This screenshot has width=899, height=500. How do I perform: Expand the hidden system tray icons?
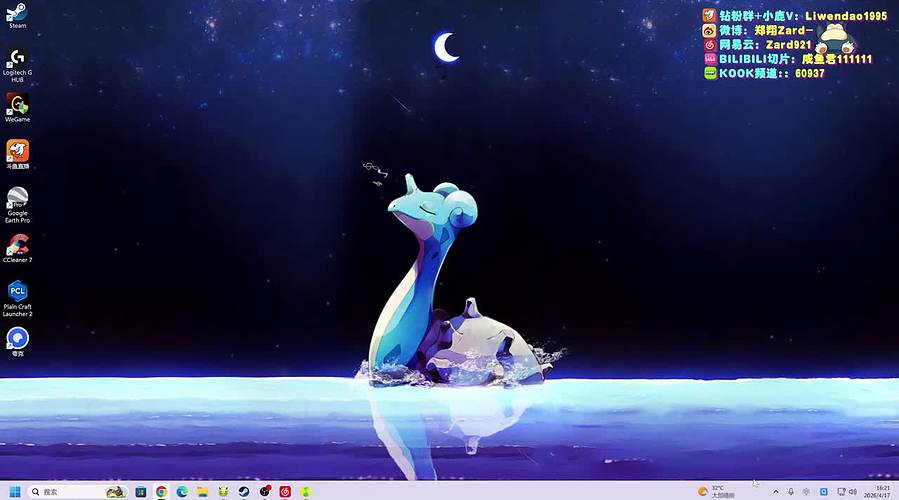point(776,491)
